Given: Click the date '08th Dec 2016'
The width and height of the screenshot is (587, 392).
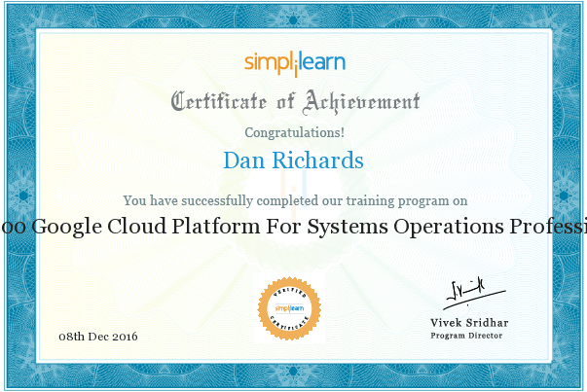Looking at the screenshot, I should tap(98, 337).
